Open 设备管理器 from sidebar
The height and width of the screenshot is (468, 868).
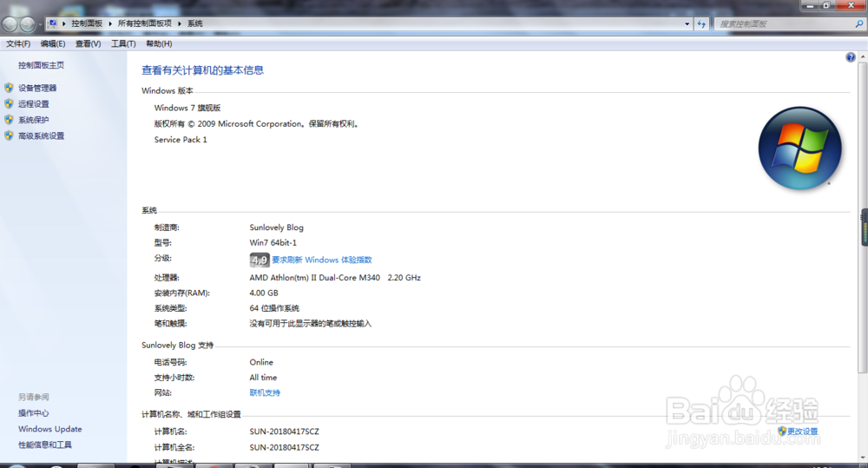(37, 88)
